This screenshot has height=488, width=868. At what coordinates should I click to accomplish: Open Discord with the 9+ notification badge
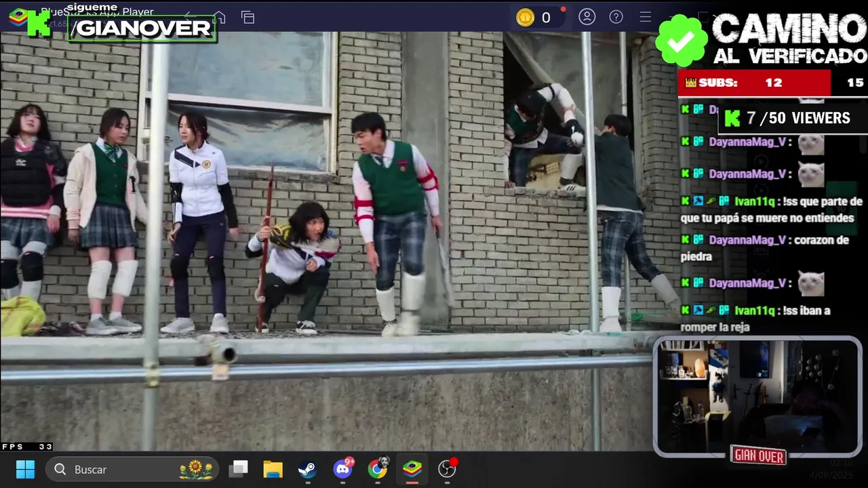pyautogui.click(x=343, y=468)
